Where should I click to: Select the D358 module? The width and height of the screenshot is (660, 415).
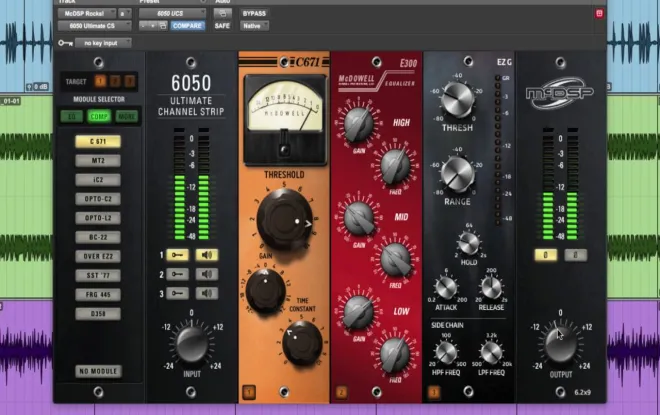(98, 314)
